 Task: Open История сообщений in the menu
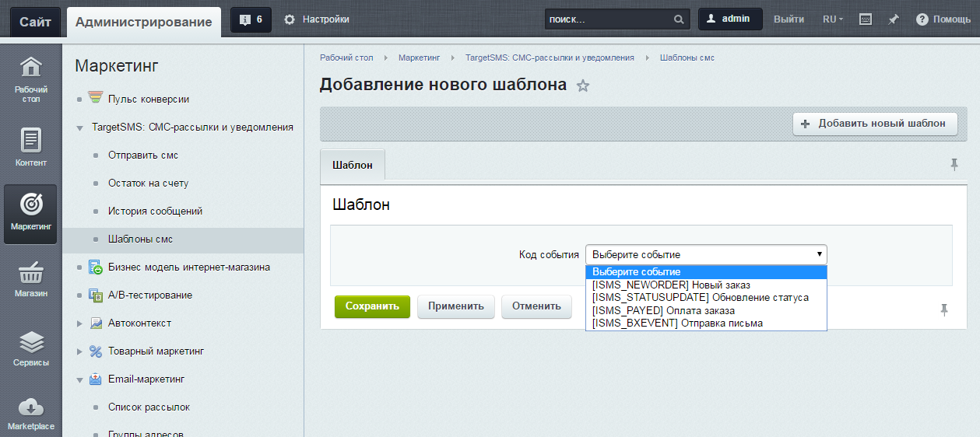155,212
